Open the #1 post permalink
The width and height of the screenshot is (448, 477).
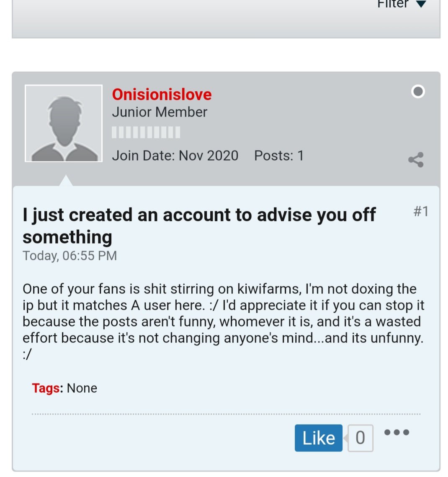(421, 211)
